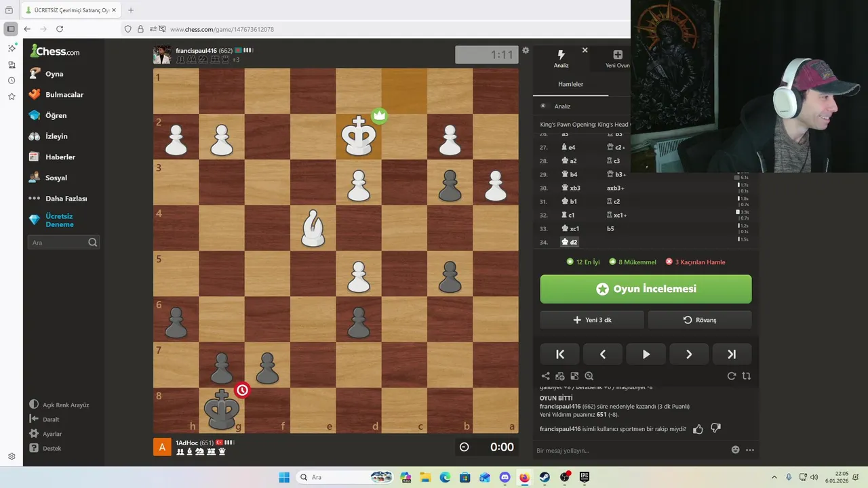Viewport: 868px width, 488px height.
Task: Jump to the last move
Action: point(732,354)
